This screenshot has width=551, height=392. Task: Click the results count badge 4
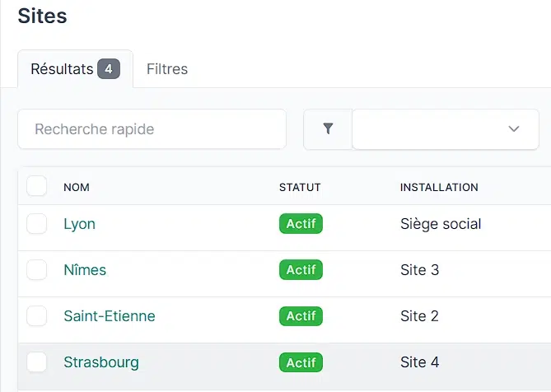[109, 69]
